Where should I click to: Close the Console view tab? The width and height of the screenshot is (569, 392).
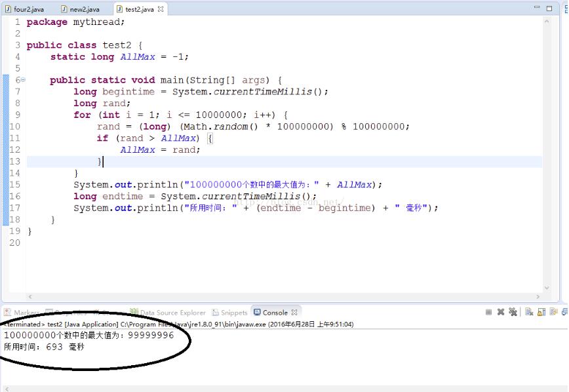coord(294,312)
